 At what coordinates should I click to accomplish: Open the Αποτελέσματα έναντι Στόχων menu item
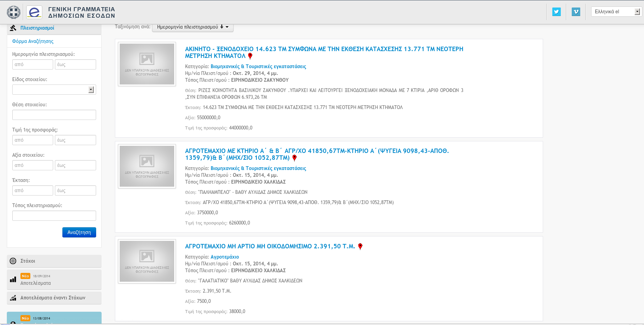click(53, 298)
